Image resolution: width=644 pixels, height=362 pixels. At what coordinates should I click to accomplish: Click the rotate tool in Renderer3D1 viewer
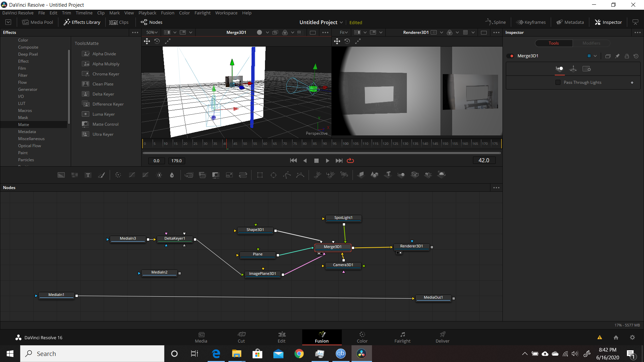347,41
